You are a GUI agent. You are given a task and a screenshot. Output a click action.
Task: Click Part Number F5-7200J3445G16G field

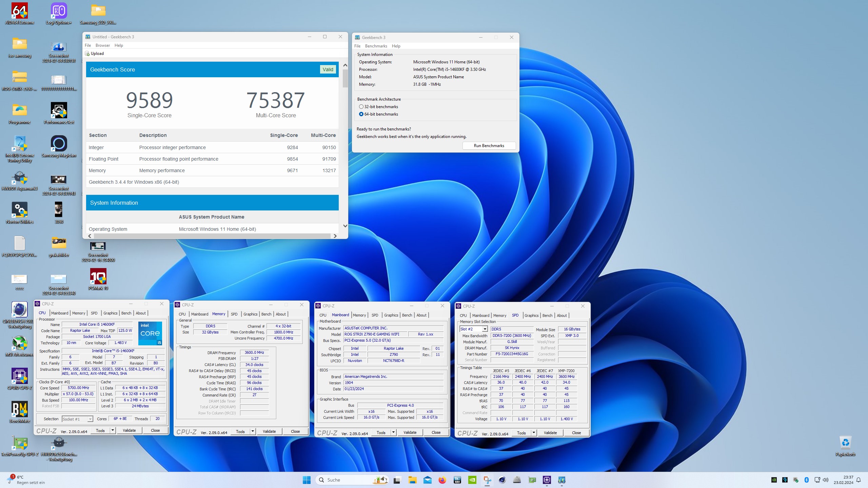tap(512, 354)
